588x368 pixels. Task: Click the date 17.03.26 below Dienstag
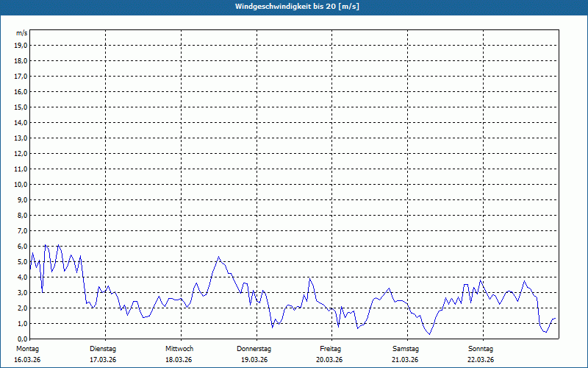(x=103, y=360)
